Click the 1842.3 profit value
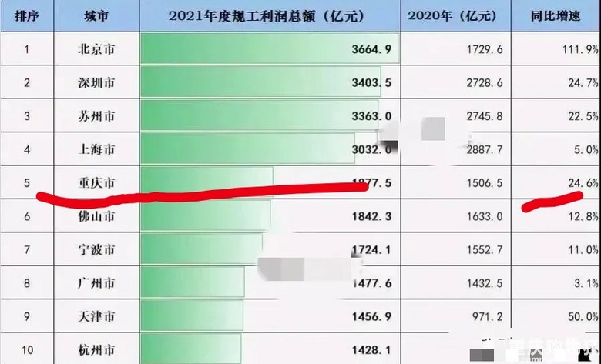 [371, 216]
